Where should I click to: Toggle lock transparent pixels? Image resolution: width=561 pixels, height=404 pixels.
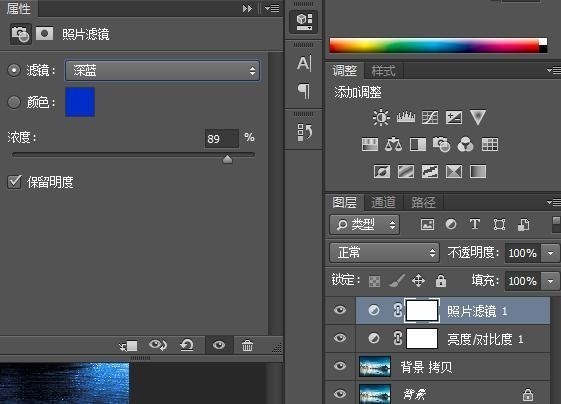tap(374, 281)
